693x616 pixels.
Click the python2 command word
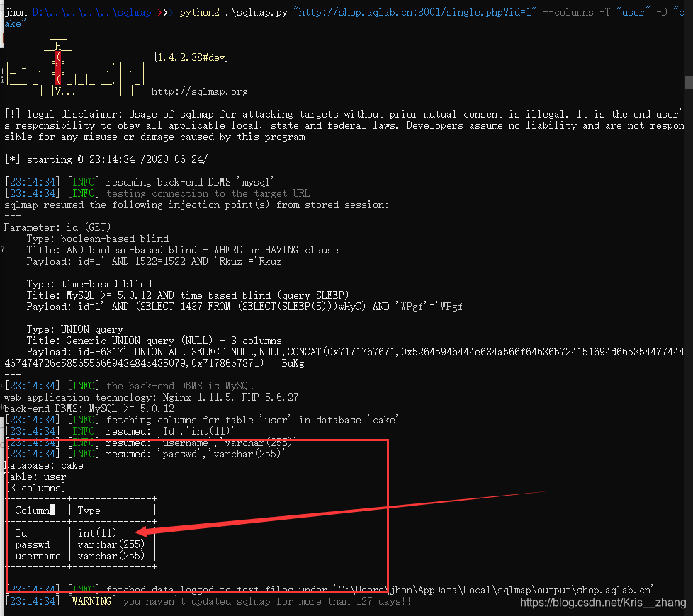(199, 12)
